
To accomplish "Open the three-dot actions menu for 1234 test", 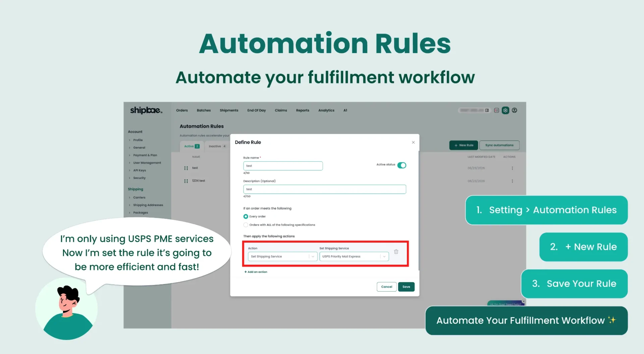I will 512,181.
